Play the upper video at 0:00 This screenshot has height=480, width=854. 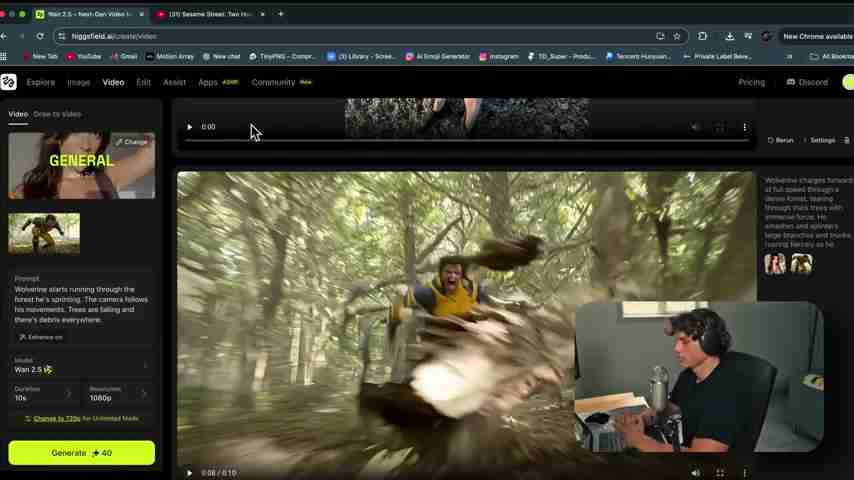point(190,127)
